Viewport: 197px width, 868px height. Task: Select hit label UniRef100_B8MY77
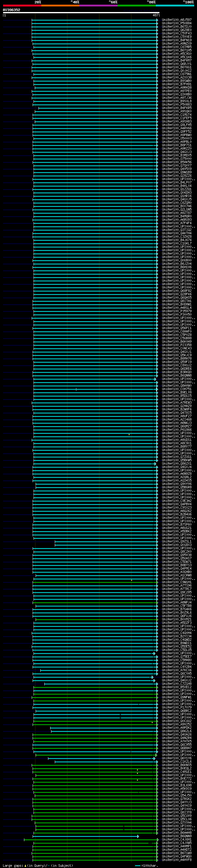(x=176, y=446)
